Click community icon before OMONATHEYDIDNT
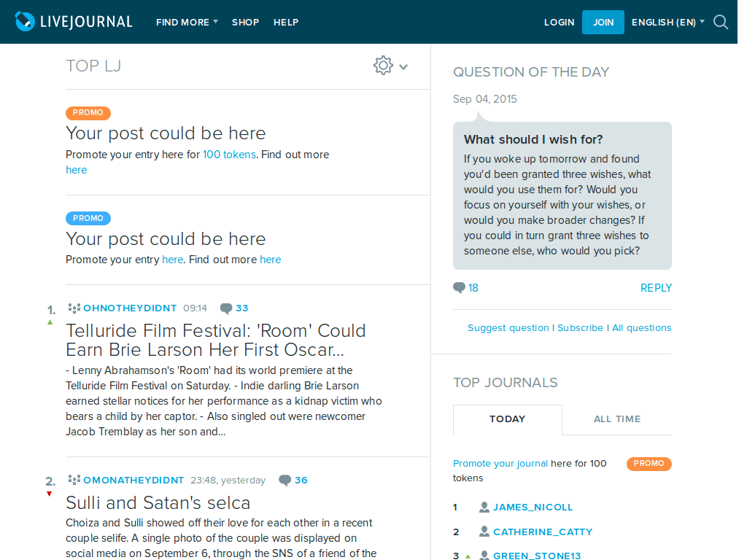Image resolution: width=747 pixels, height=560 pixels. coord(74,480)
